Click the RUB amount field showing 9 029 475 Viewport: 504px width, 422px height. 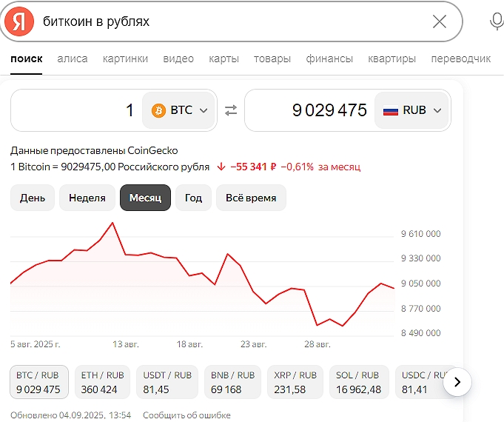coord(310,110)
